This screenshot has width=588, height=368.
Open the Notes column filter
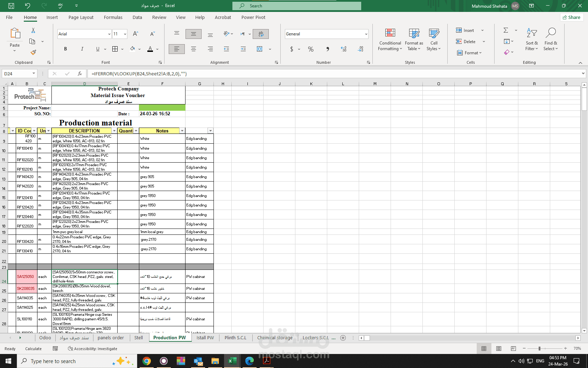tap(182, 131)
